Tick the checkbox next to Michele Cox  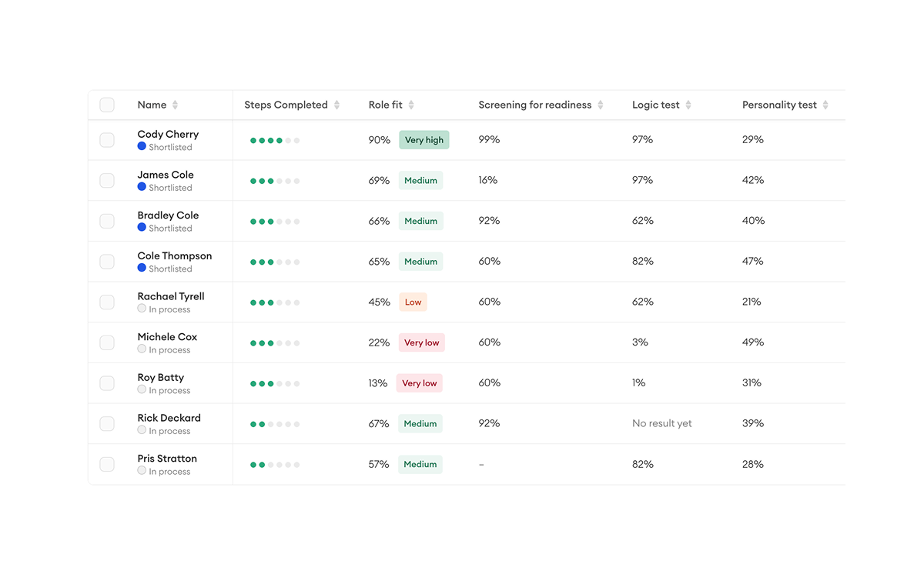[x=107, y=342]
